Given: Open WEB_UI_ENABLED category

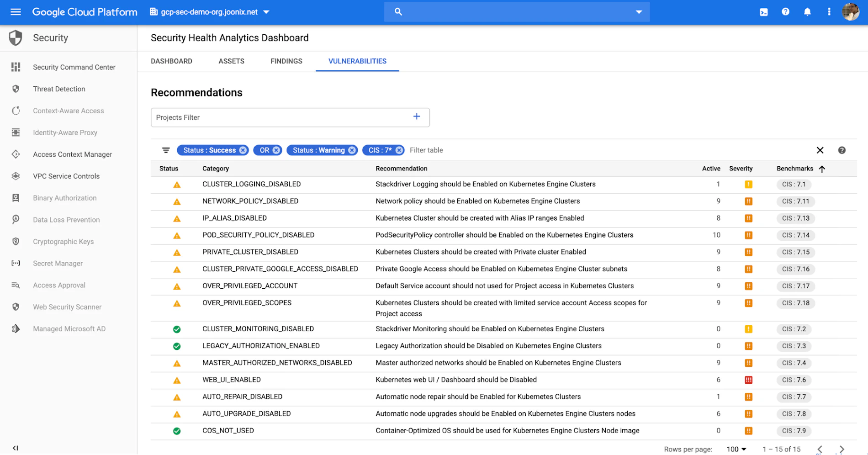Looking at the screenshot, I should click(232, 380).
